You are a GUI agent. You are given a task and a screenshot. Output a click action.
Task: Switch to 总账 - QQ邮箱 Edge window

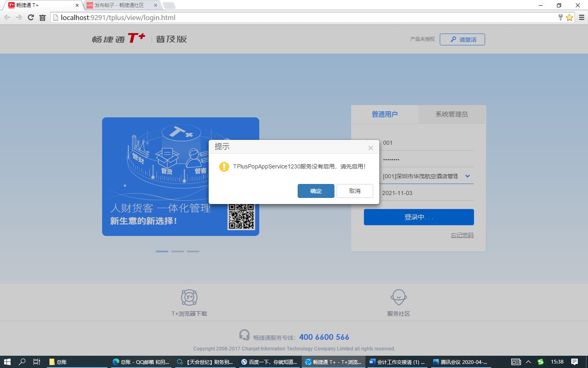(x=141, y=362)
